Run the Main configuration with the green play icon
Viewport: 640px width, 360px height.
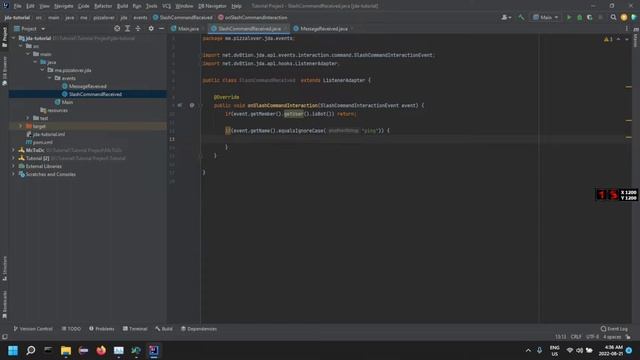pos(569,18)
